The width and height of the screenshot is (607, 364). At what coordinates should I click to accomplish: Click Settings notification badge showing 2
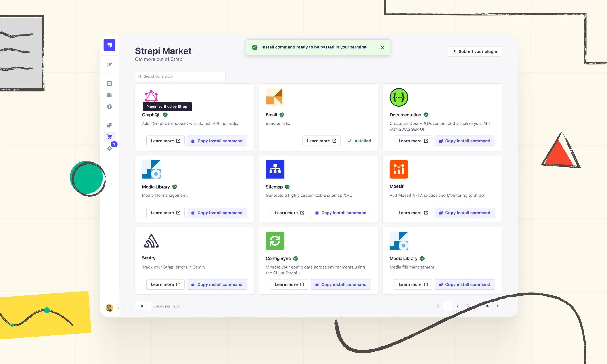(114, 144)
